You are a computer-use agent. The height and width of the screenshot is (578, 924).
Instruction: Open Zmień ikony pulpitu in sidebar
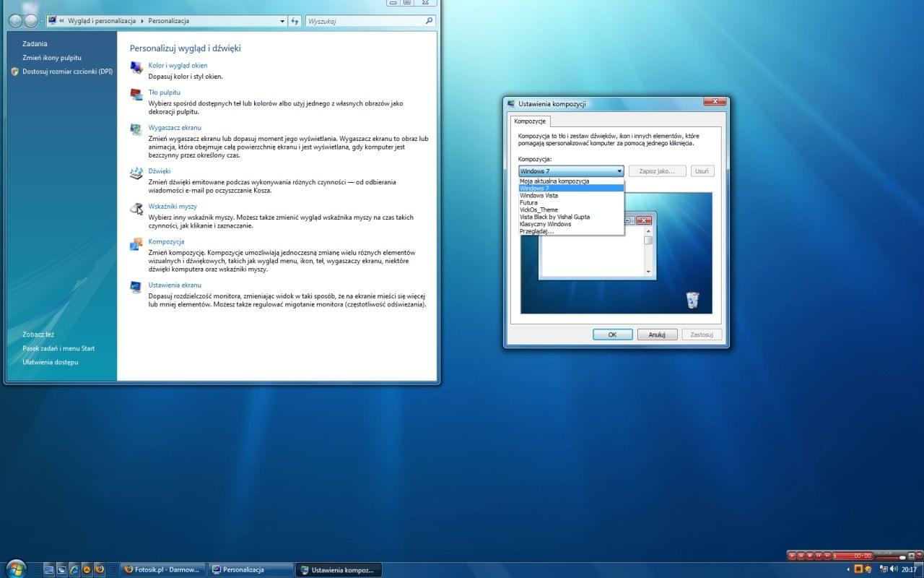[52, 58]
